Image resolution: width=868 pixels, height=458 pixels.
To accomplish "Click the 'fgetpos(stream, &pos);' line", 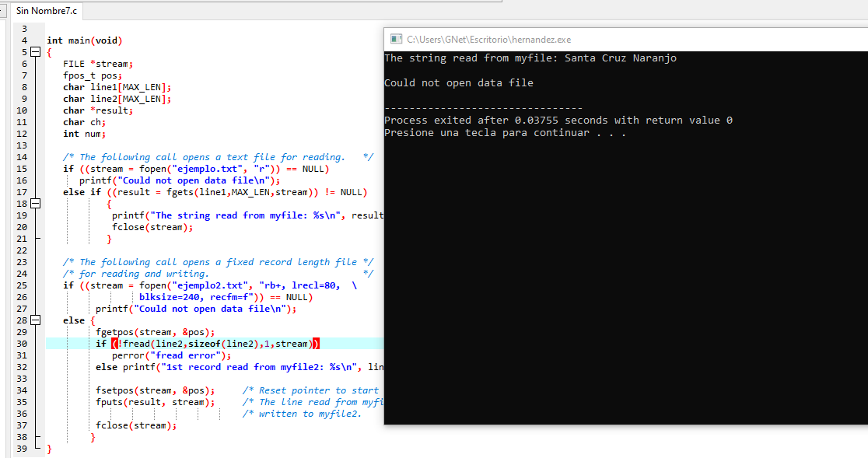I will pyautogui.click(x=155, y=332).
